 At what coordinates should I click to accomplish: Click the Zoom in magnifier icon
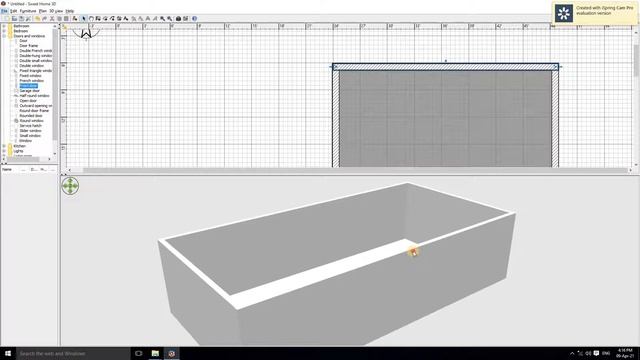pyautogui.click(x=162, y=18)
